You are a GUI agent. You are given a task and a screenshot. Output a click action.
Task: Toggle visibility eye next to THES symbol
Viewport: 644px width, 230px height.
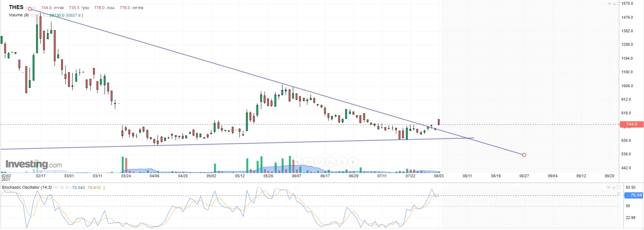[x=27, y=8]
